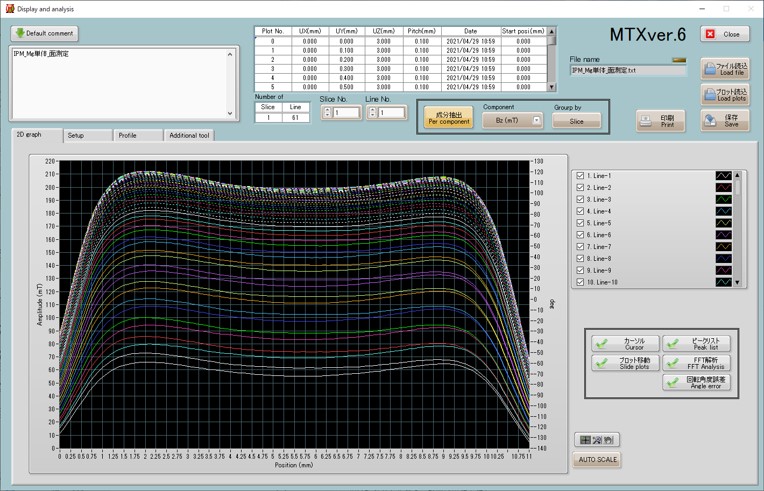764x491 pixels.
Task: Click the File name text field
Action: pyautogui.click(x=628, y=70)
